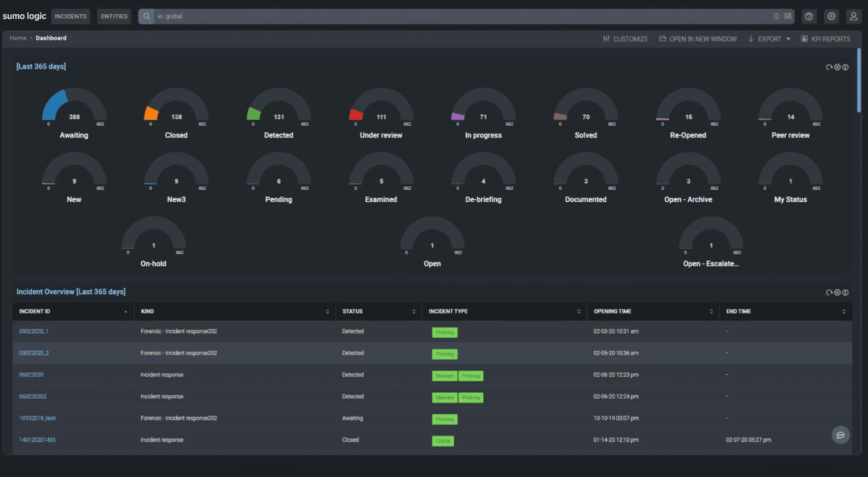Click the Incident Overview widget title

point(71,292)
